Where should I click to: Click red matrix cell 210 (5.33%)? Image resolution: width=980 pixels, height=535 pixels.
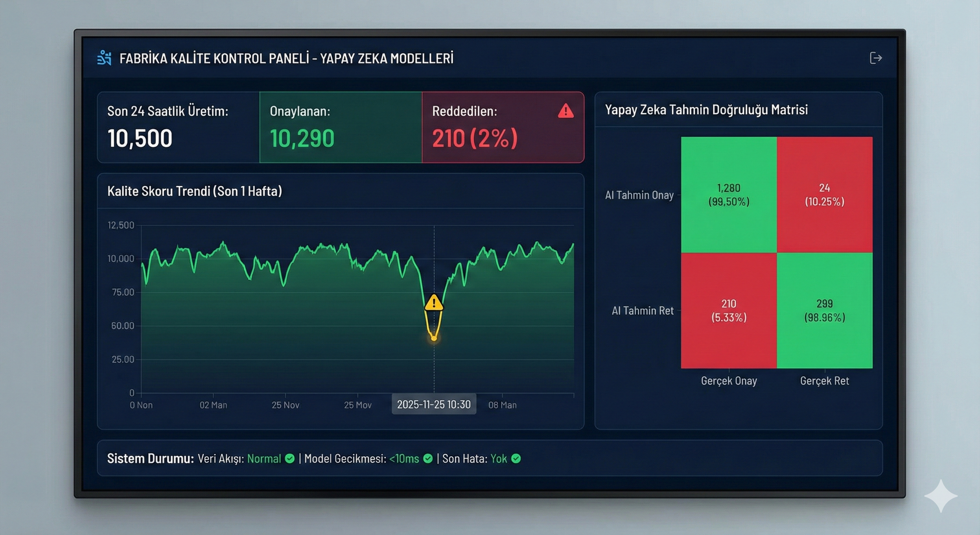click(728, 310)
